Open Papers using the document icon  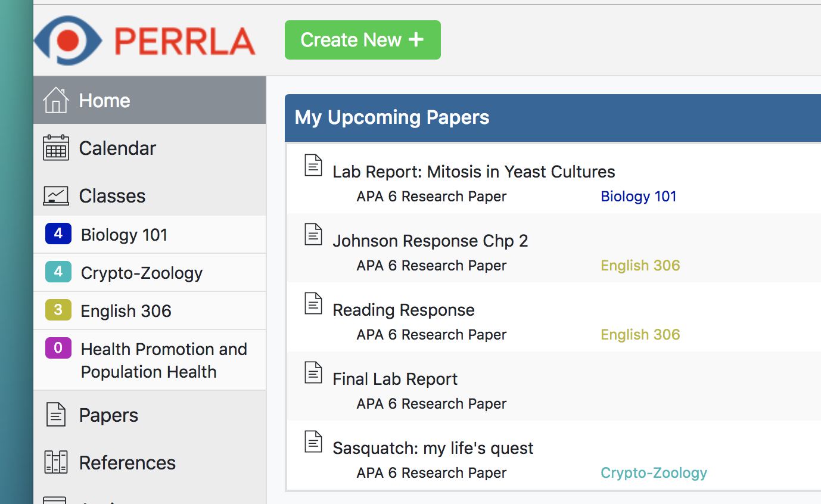pyautogui.click(x=55, y=415)
